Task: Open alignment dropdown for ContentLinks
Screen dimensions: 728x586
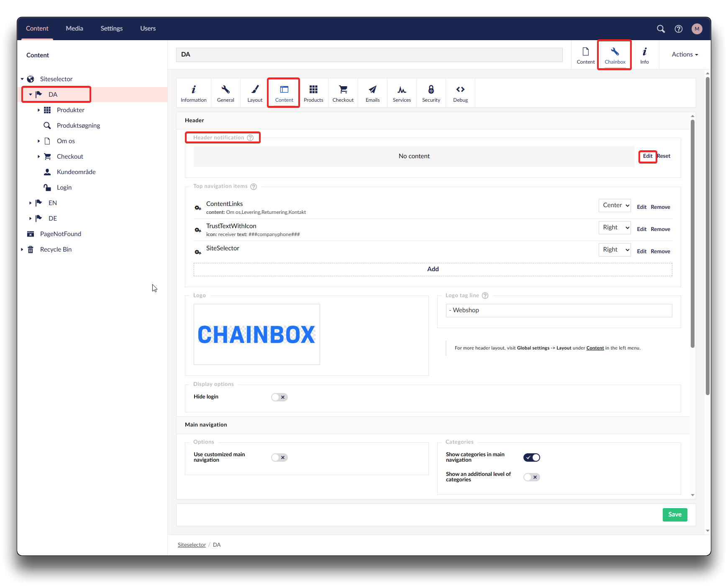Action: click(x=614, y=205)
